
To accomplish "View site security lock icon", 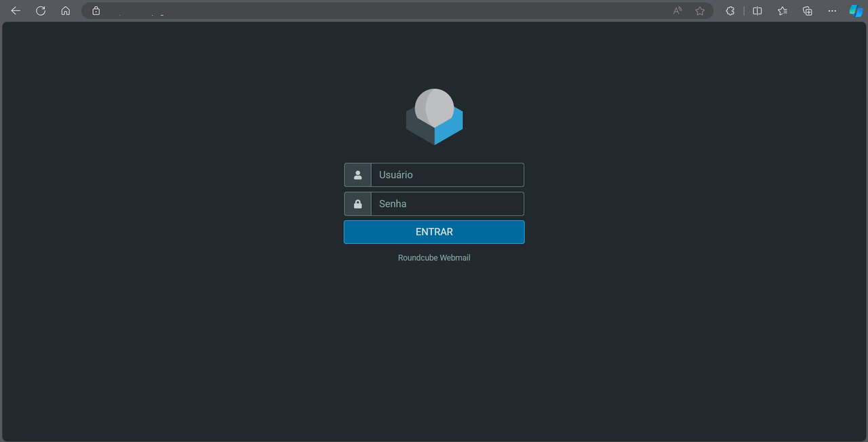I will click(x=96, y=11).
